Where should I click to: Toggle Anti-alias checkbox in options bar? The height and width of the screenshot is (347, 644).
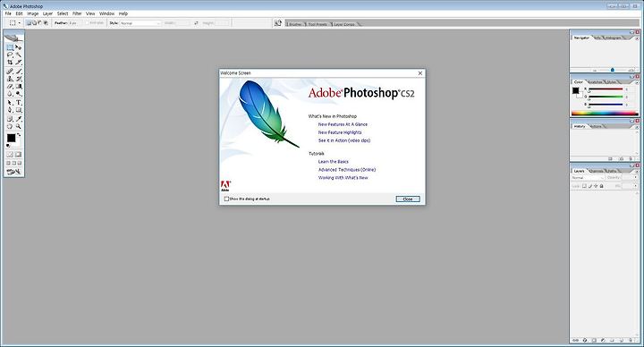tap(88, 23)
